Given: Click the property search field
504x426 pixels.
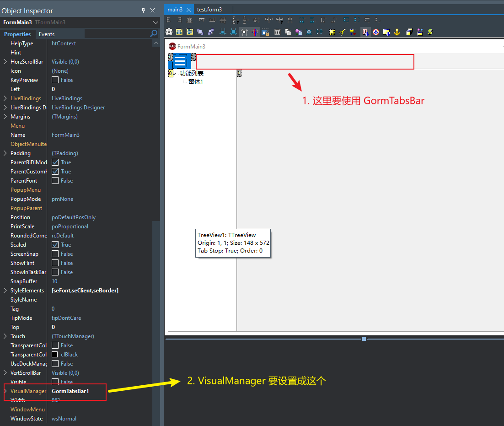Looking at the screenshot, I should coord(118,33).
